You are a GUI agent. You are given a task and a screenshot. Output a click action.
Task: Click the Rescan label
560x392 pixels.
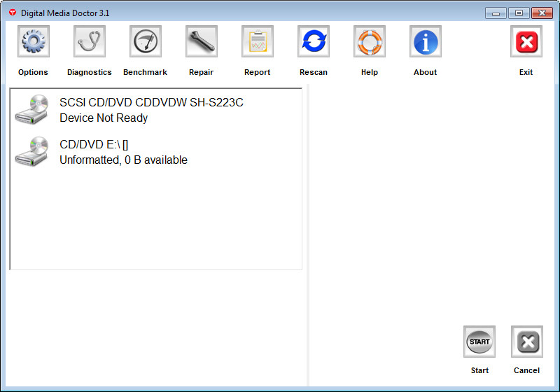pyautogui.click(x=314, y=72)
